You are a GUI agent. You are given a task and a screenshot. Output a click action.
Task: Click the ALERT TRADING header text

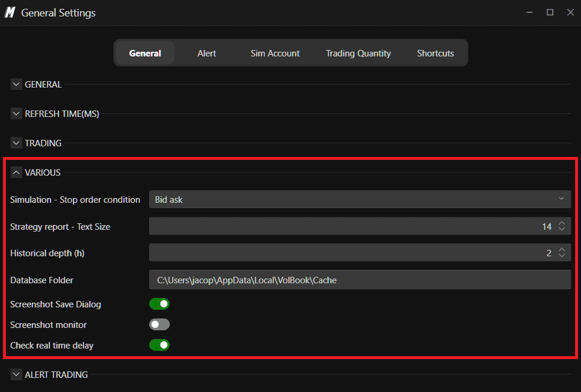56,374
